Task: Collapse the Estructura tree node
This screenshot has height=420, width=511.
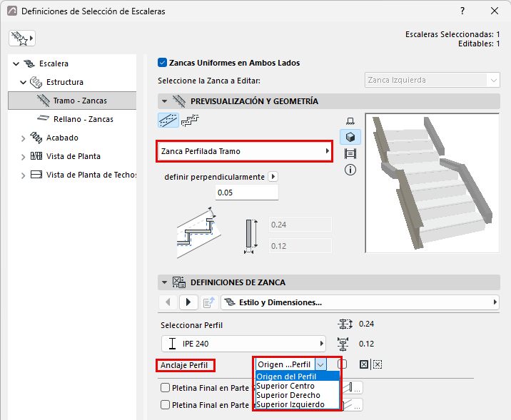Action: tap(23, 82)
